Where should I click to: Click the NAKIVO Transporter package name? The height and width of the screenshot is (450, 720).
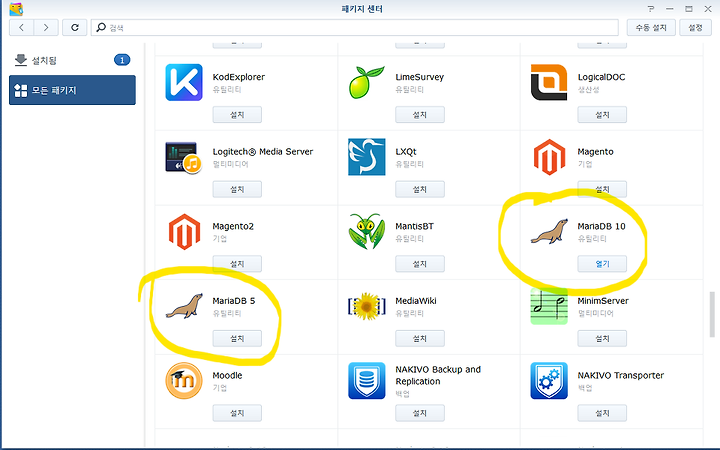pyautogui.click(x=620, y=375)
